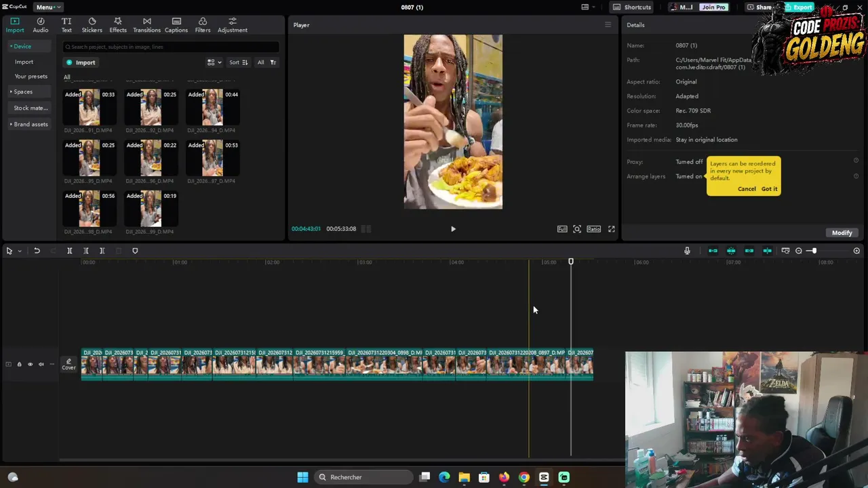Select the 00:56 media clip thumbnail

click(90, 209)
